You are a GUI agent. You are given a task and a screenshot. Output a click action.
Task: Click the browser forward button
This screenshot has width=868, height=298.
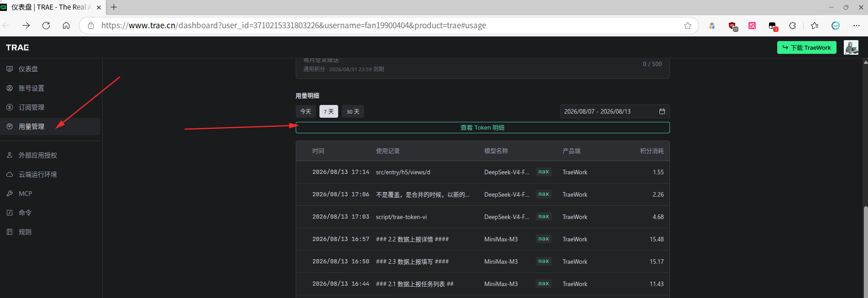click(x=26, y=26)
